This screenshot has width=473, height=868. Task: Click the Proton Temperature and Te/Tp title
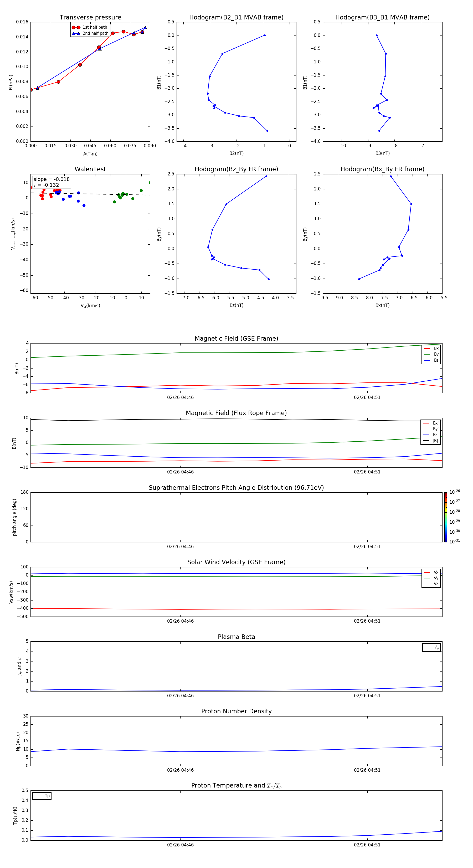point(236,786)
